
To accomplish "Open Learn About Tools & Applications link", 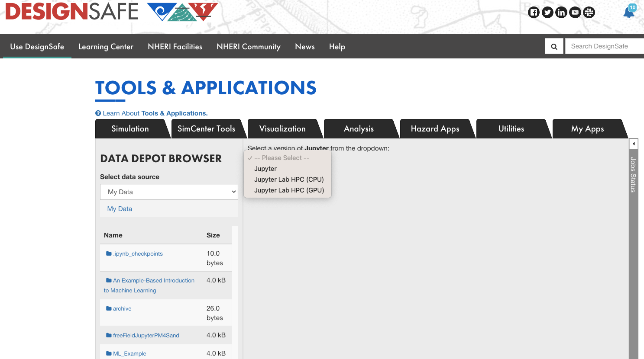I will (x=155, y=113).
